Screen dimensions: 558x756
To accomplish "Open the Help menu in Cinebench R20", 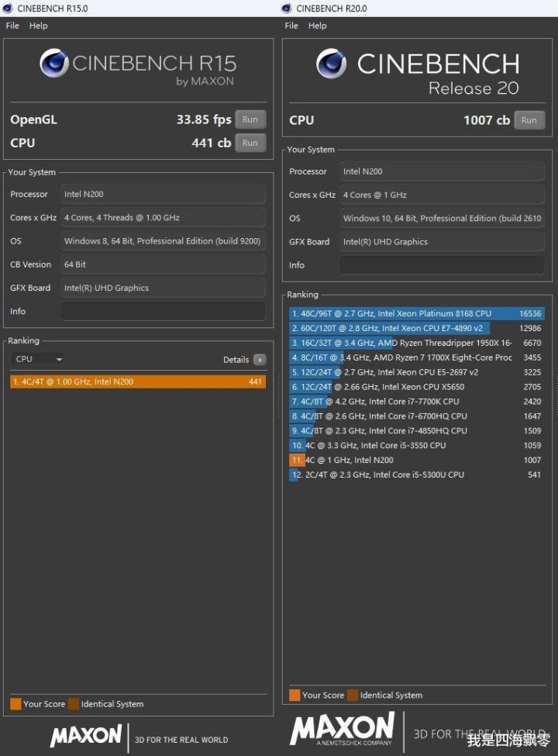I will (317, 26).
